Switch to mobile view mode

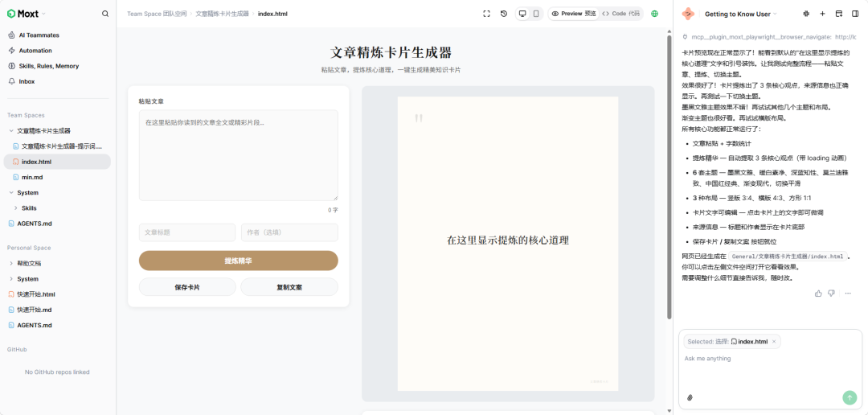tap(536, 14)
